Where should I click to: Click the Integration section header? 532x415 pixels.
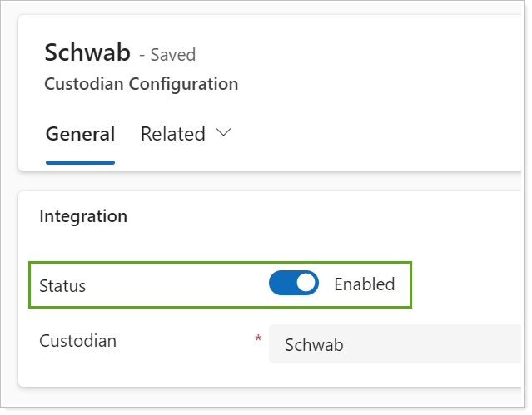tap(83, 216)
